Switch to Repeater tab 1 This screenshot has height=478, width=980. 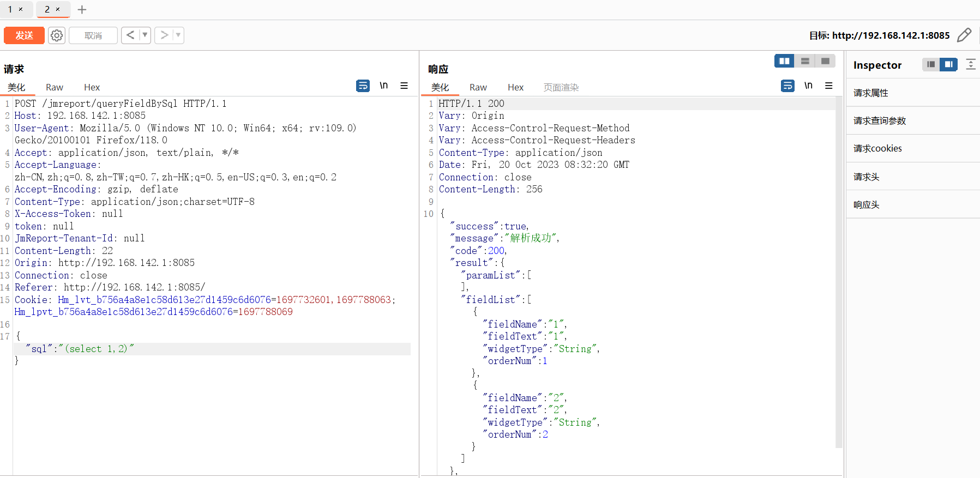[x=10, y=9]
